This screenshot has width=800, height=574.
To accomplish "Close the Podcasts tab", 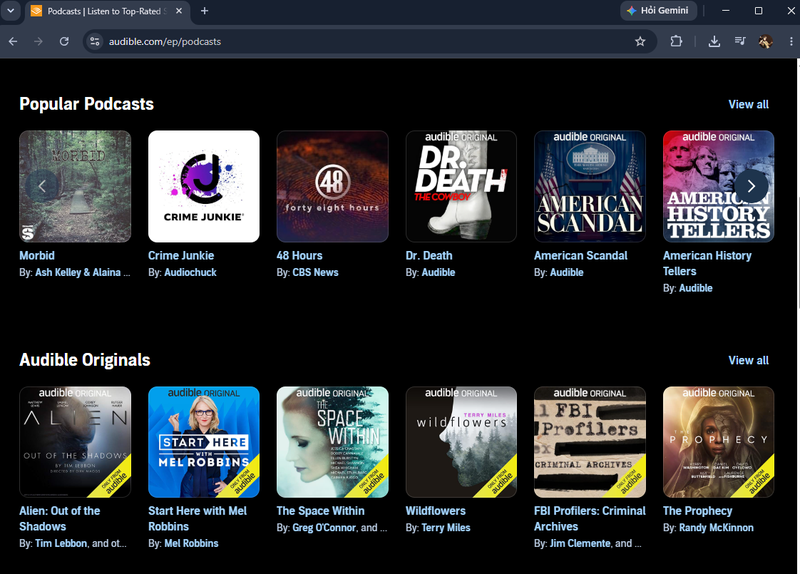I will [x=179, y=11].
